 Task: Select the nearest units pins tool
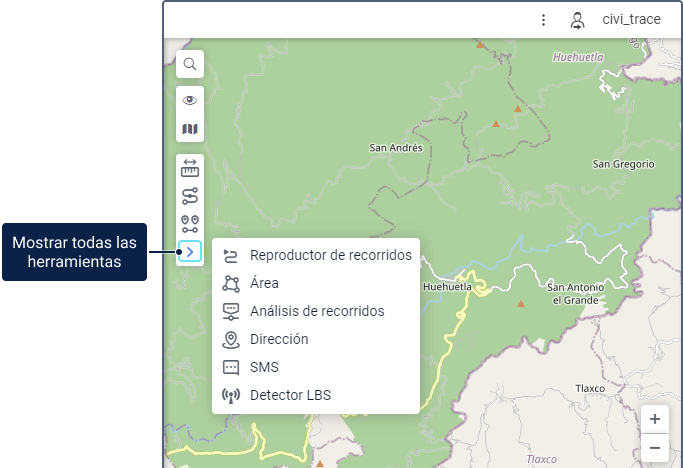pyautogui.click(x=190, y=224)
